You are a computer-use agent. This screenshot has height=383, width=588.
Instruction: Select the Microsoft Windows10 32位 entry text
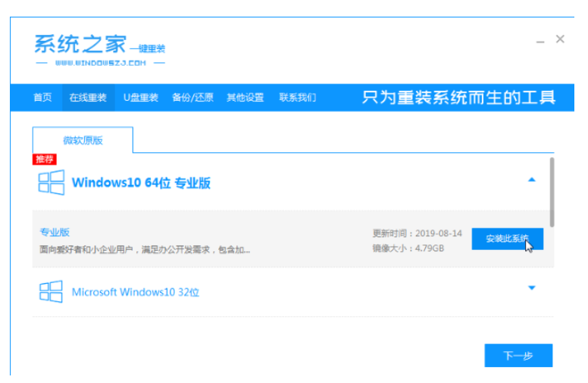[x=135, y=292]
